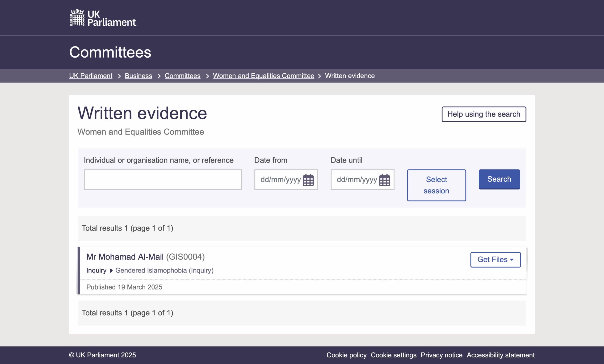Open Women and Equalities Committee breadcrumb
The width and height of the screenshot is (604, 364).
[x=264, y=76]
